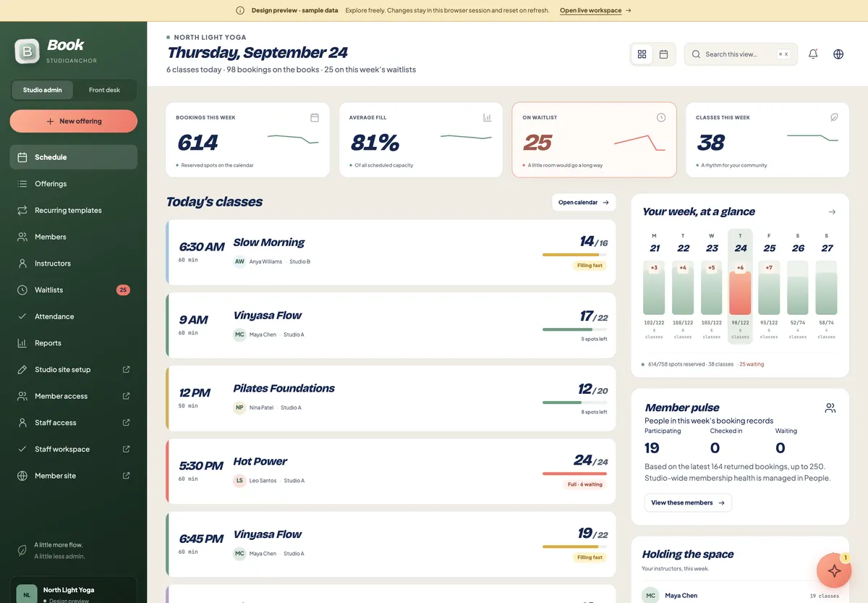Open the globe language icon in header
This screenshot has height=603, width=868.
[838, 54]
